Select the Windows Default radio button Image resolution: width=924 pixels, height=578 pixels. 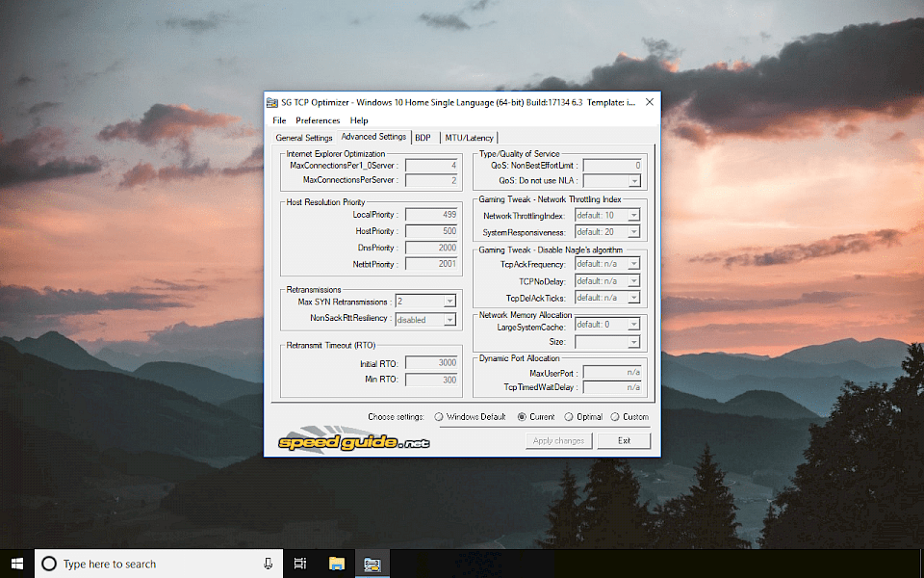[439, 417]
